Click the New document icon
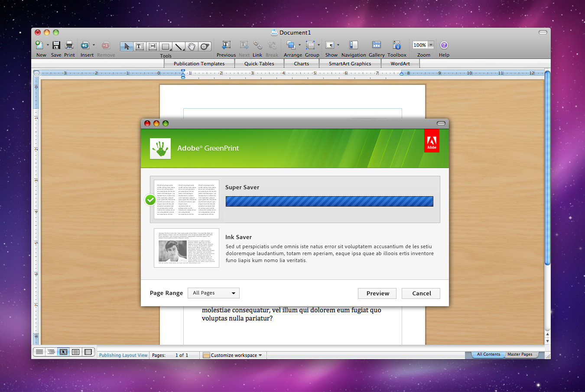Image resolution: width=585 pixels, height=392 pixels. click(39, 45)
